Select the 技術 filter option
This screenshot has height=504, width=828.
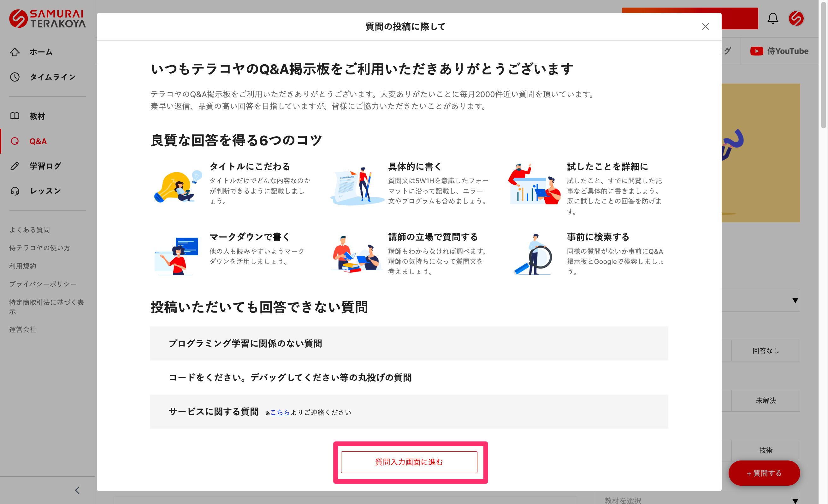[766, 450]
